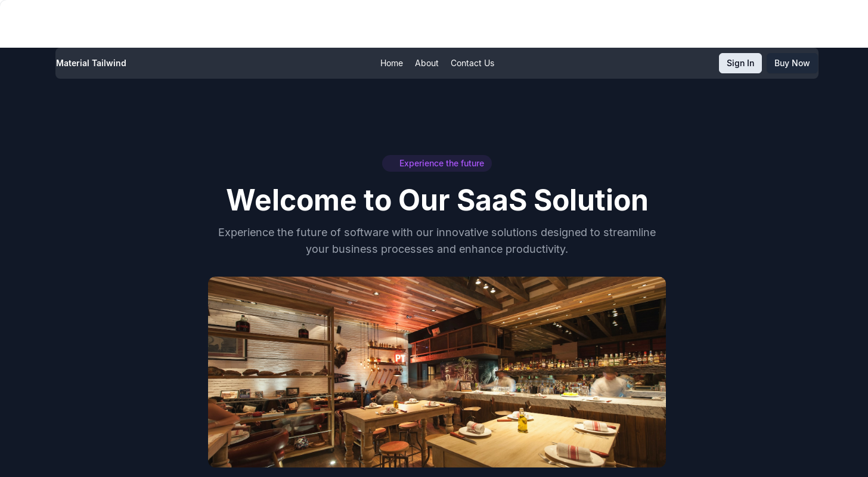
Task: Open the restaurant interior hero image
Action: (x=437, y=372)
